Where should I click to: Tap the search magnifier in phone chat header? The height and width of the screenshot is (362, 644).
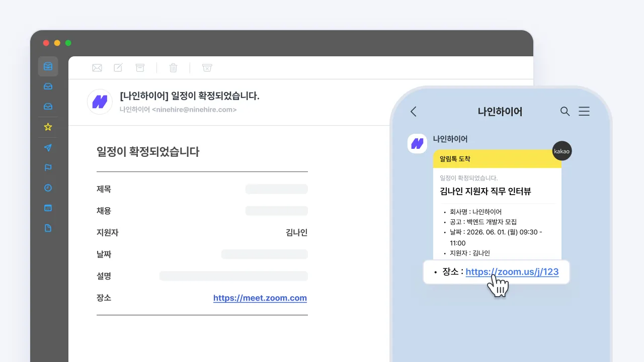point(565,112)
